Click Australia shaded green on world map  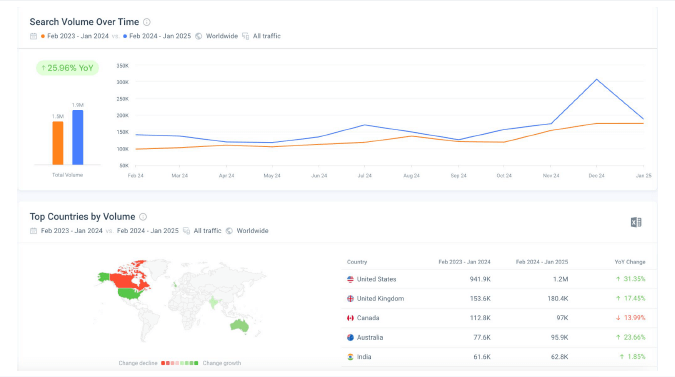239,326
